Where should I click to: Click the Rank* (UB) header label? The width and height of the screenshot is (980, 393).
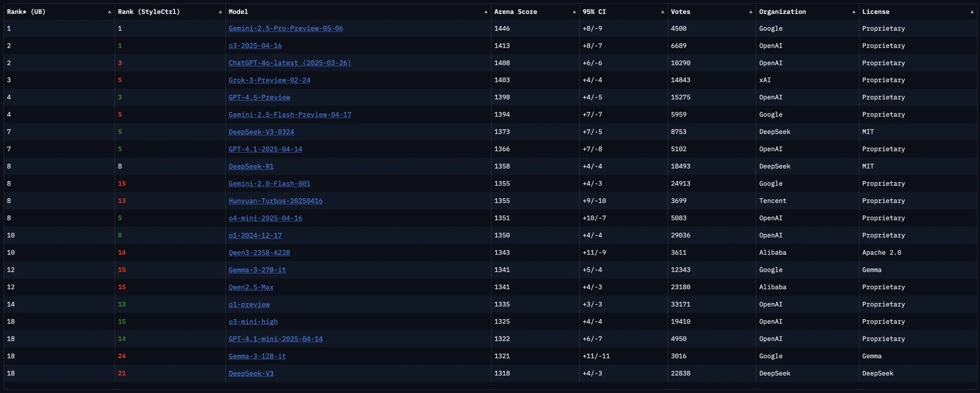[x=26, y=12]
